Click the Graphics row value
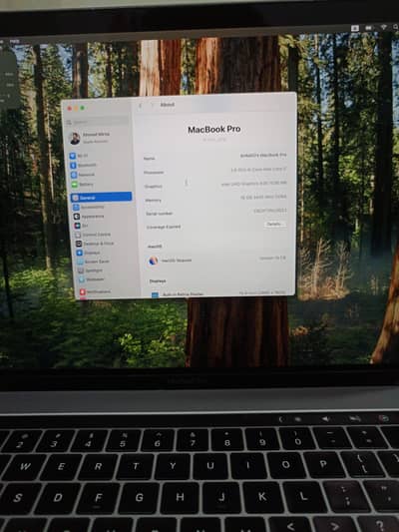399x532 pixels. click(x=254, y=184)
